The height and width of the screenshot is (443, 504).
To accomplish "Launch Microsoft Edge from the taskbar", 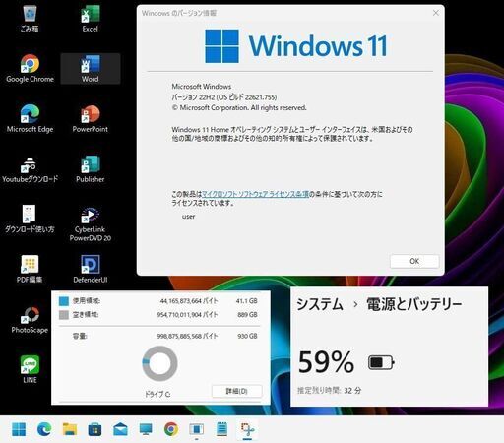I will click(44, 429).
